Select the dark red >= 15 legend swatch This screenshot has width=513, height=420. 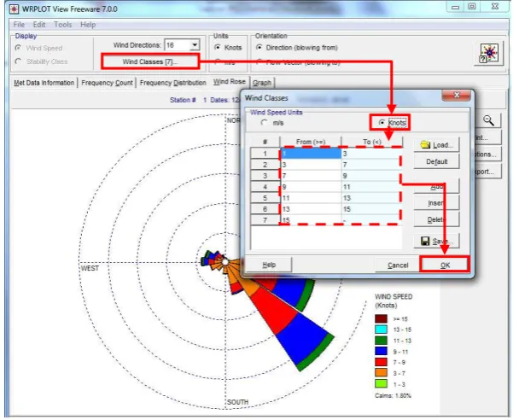(x=382, y=318)
